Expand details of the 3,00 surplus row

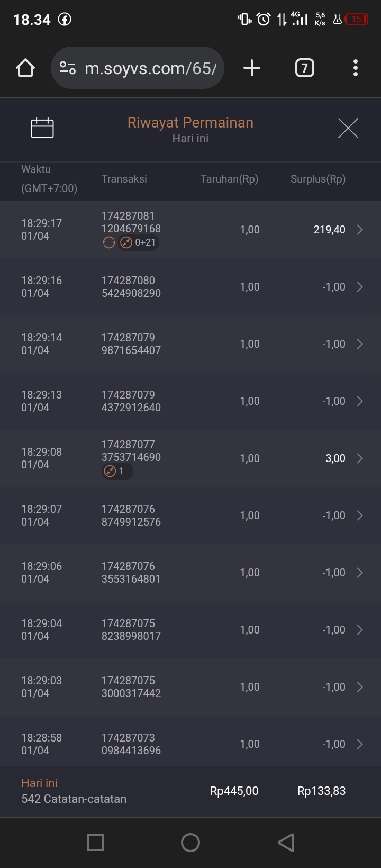click(360, 458)
